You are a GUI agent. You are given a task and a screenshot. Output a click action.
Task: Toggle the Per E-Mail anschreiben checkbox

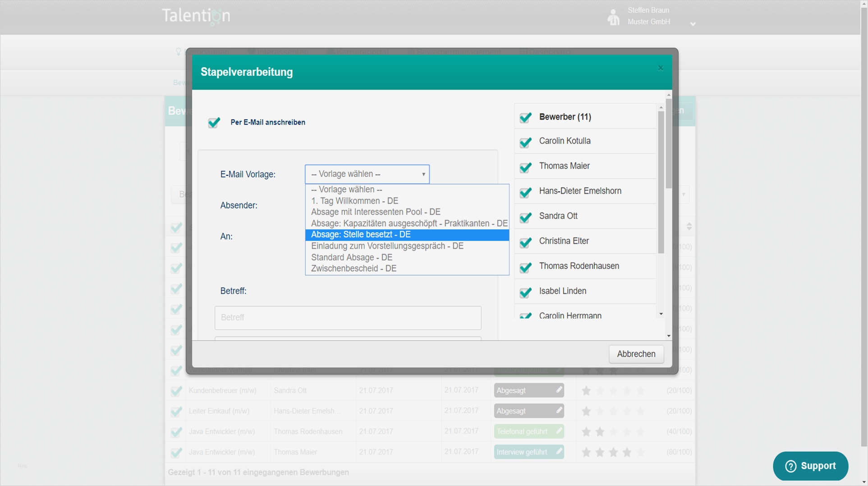(214, 122)
